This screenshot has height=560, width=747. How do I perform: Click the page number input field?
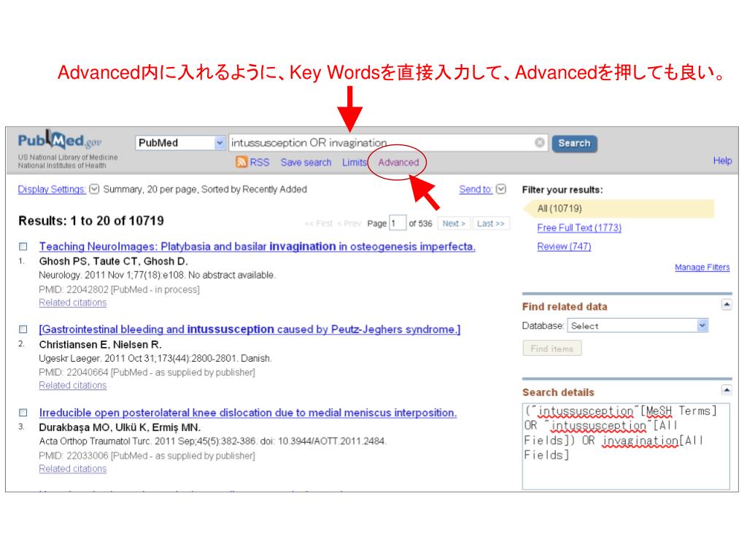pos(398,223)
